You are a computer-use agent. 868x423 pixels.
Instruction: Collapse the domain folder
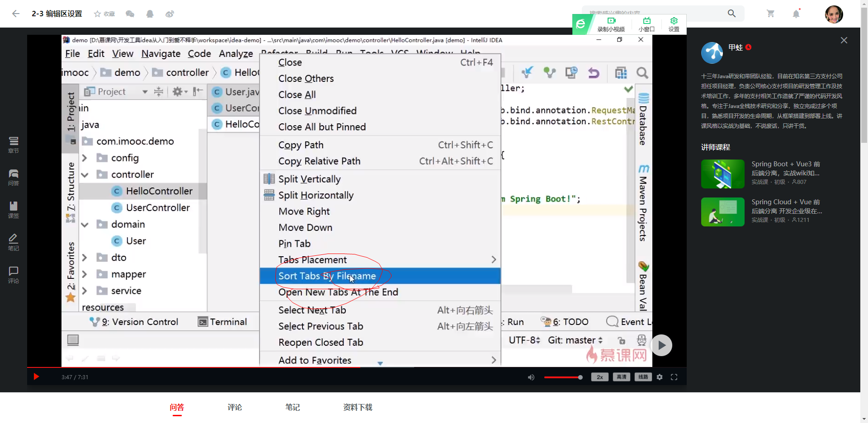[85, 225]
